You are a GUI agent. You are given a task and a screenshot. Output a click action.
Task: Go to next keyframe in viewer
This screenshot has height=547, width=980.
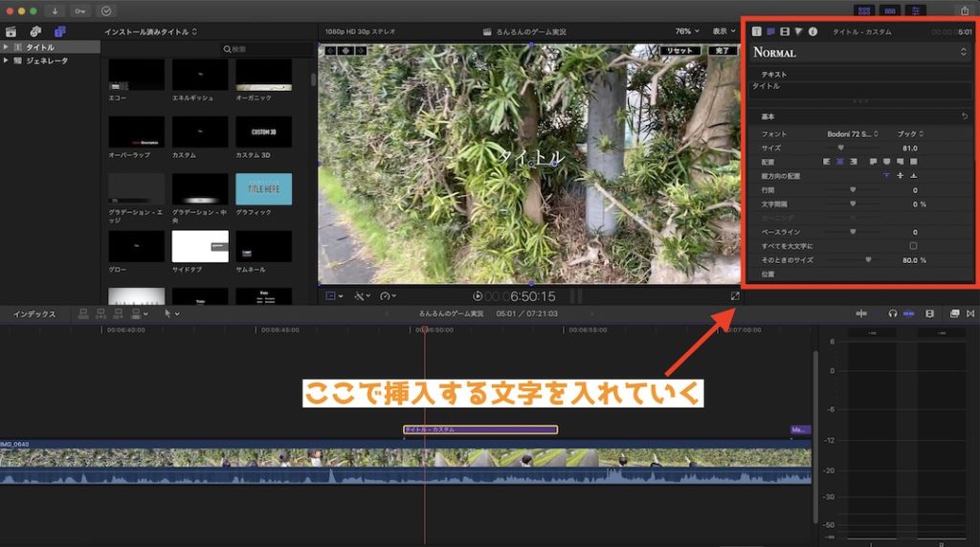(361, 51)
